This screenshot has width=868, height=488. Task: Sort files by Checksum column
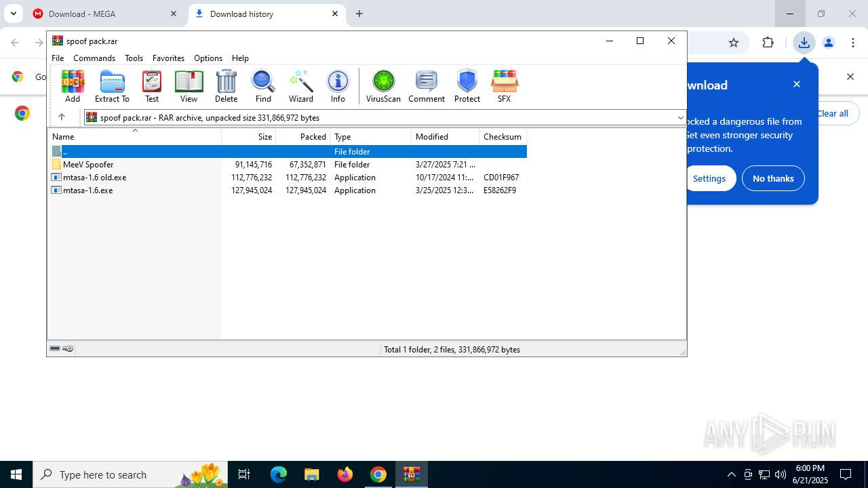tap(503, 136)
